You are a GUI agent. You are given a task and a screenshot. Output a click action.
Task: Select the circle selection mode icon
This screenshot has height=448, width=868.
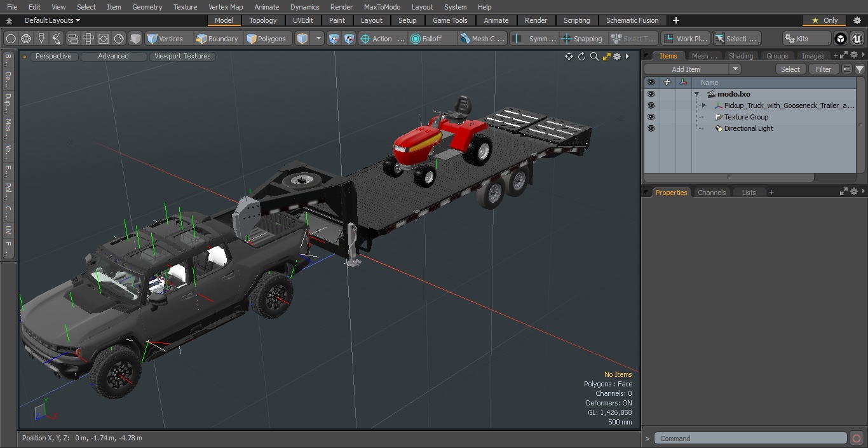pos(11,39)
